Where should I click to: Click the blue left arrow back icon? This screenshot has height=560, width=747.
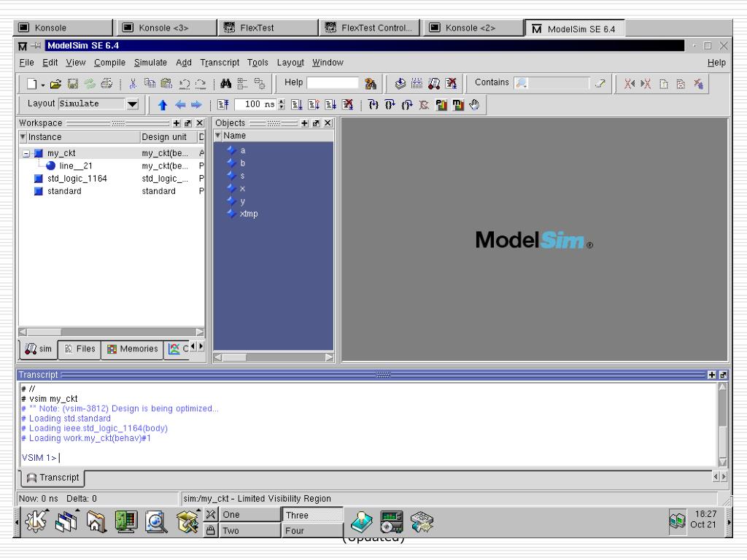click(x=180, y=105)
